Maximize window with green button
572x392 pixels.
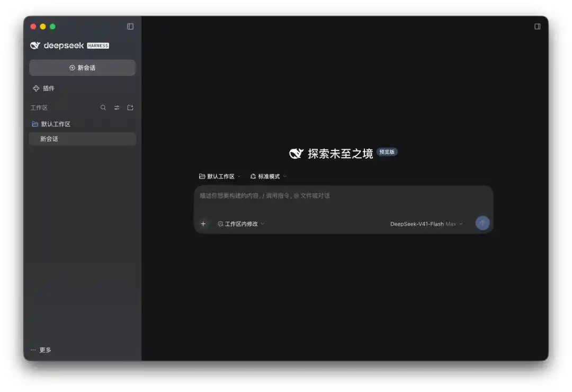52,26
